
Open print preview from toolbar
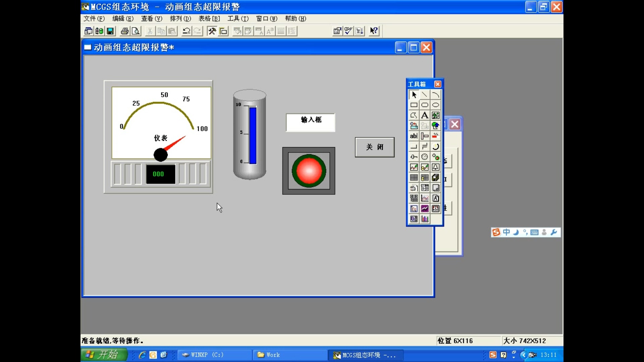point(136,31)
